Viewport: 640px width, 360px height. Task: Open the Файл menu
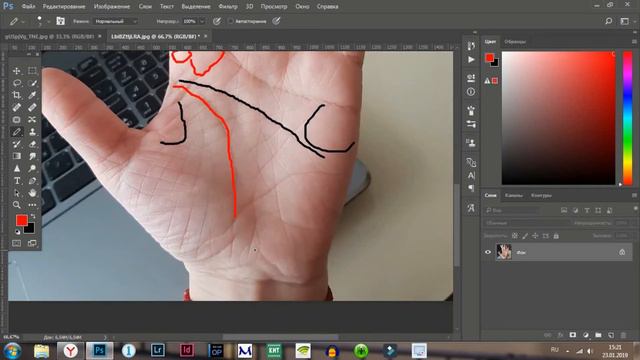pyautogui.click(x=28, y=7)
